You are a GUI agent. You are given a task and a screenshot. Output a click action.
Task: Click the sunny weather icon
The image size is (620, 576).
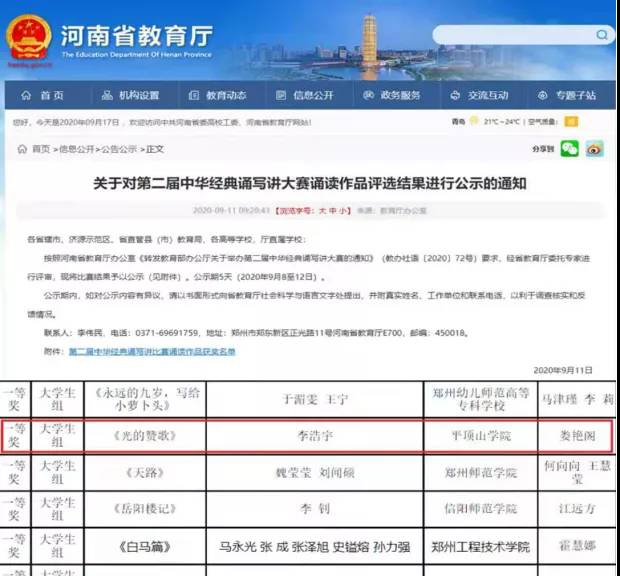474,121
